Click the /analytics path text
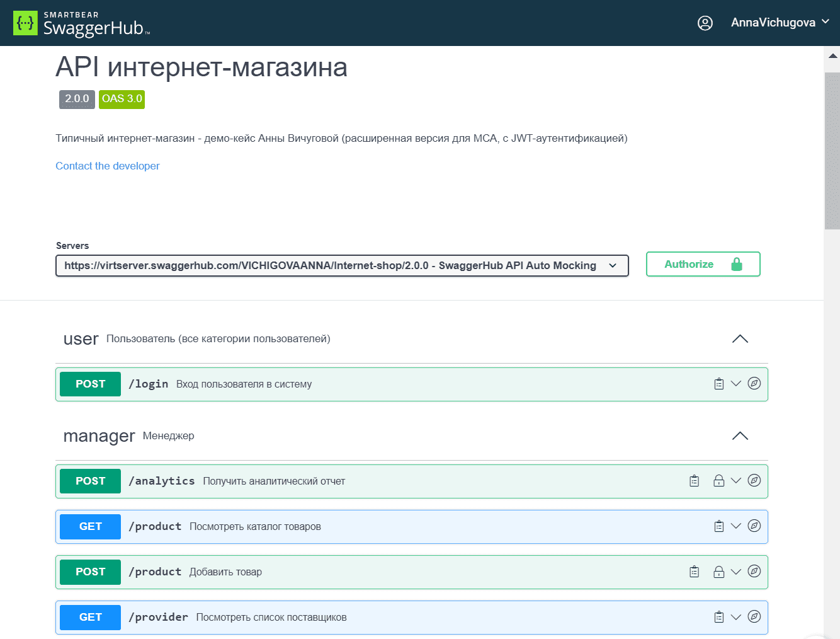Viewport: 840px width, 639px height. (162, 481)
